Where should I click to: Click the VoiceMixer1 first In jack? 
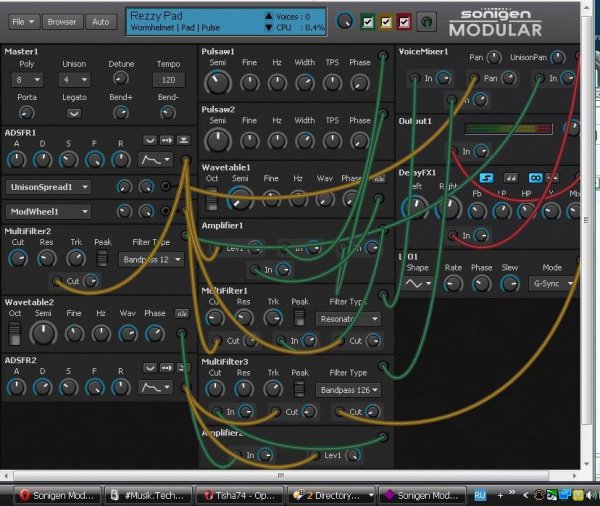tap(415, 78)
